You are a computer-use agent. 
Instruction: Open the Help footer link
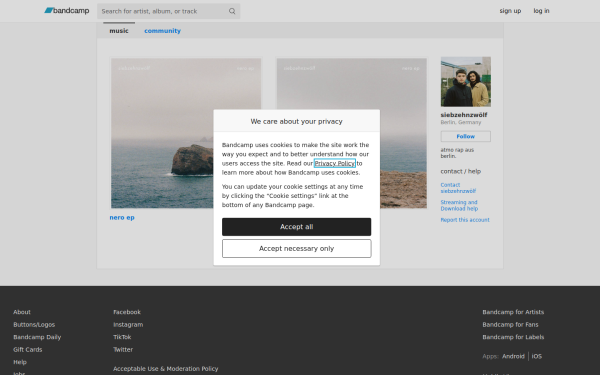(x=20, y=362)
